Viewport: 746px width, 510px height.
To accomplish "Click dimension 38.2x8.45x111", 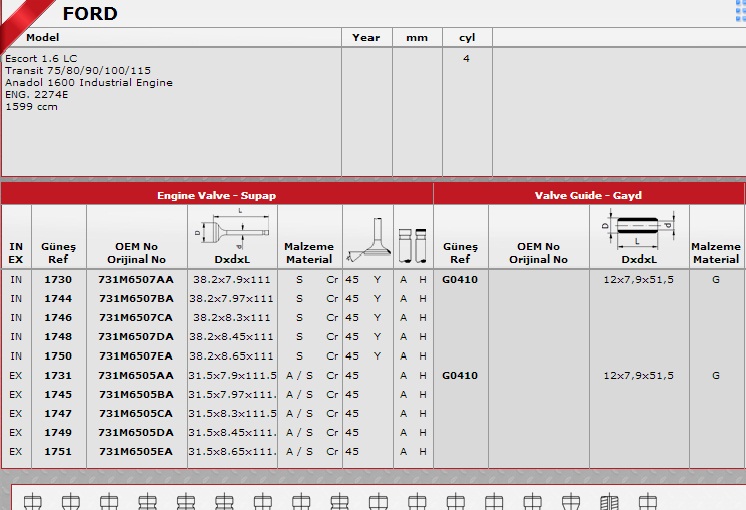I will pyautogui.click(x=232, y=337).
